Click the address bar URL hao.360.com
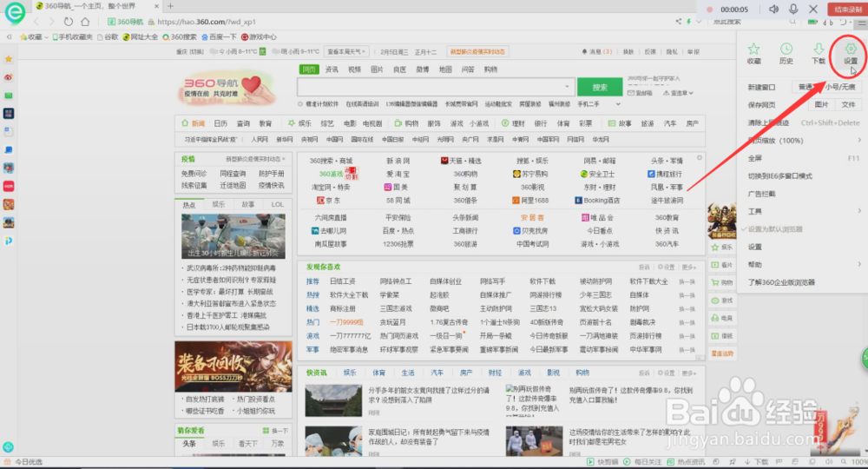This screenshot has width=868, height=469. pos(206,22)
